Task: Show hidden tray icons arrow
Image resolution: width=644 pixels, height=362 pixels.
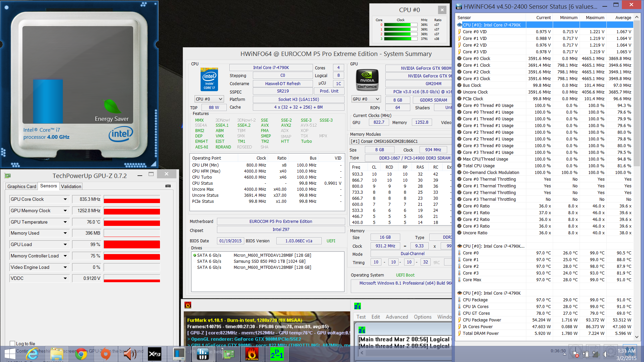Action: pos(565,354)
